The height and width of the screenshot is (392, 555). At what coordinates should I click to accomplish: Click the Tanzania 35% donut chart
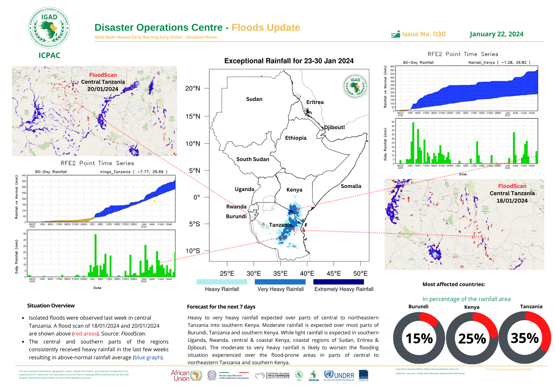(525, 338)
